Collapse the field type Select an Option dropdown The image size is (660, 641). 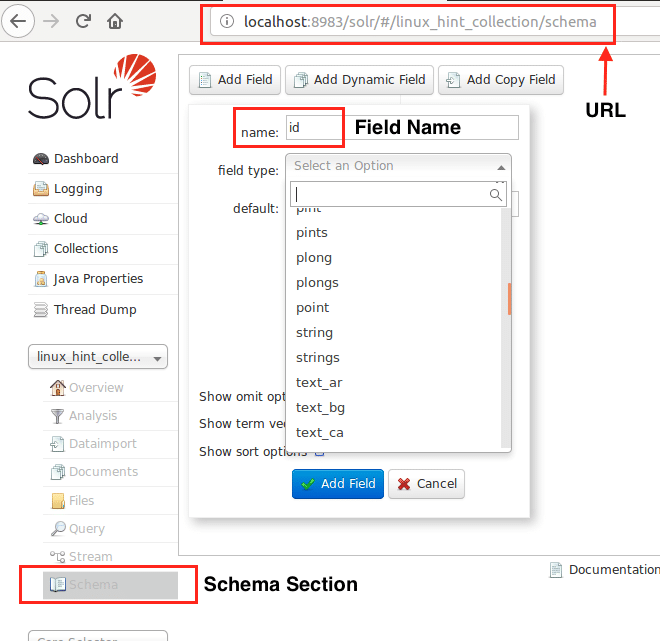tap(398, 166)
